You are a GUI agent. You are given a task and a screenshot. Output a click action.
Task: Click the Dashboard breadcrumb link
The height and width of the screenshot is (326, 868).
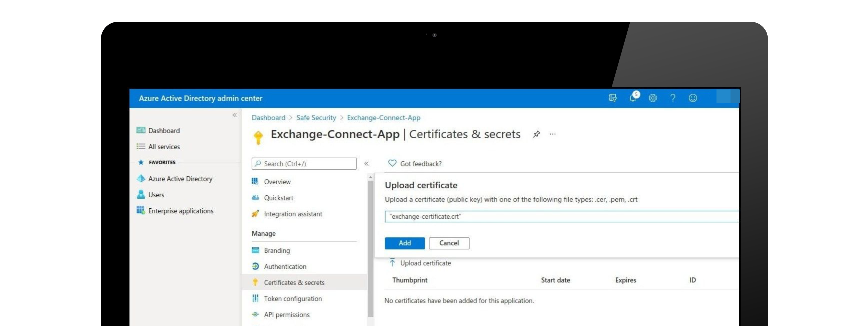click(268, 117)
